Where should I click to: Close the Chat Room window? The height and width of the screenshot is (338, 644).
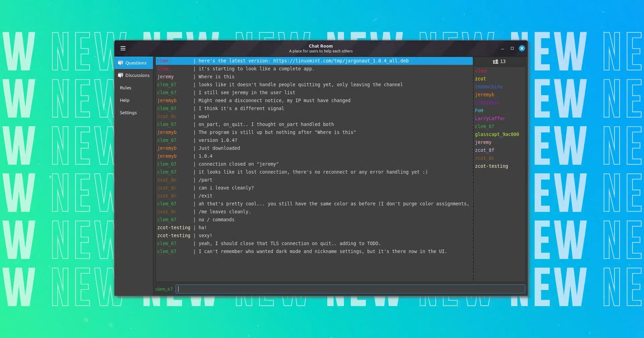(522, 48)
